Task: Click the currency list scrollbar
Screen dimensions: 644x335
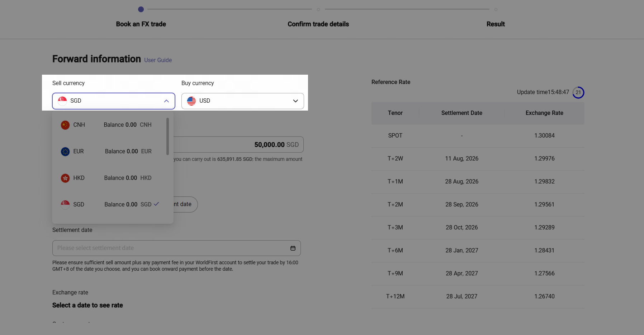Action: pos(167,136)
